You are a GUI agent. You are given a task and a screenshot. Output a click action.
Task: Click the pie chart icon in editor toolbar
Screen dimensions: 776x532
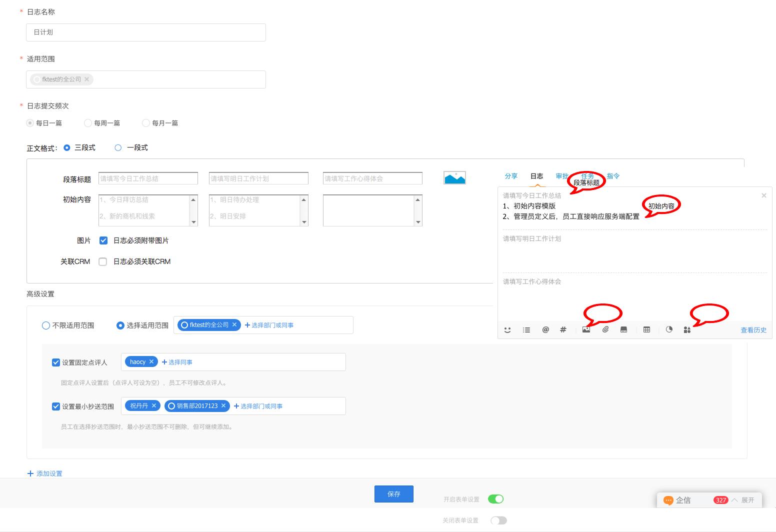click(669, 329)
